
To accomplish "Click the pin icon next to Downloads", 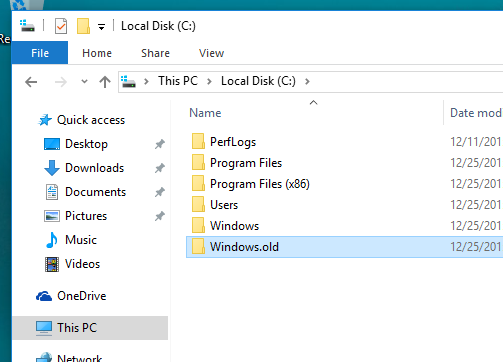I will 160,168.
